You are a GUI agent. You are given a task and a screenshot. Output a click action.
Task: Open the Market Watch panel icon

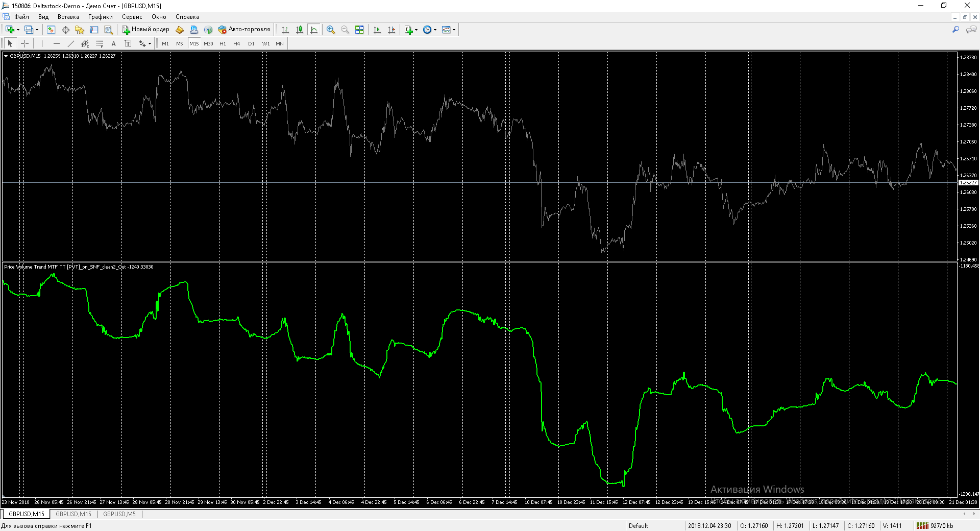pyautogui.click(x=51, y=30)
